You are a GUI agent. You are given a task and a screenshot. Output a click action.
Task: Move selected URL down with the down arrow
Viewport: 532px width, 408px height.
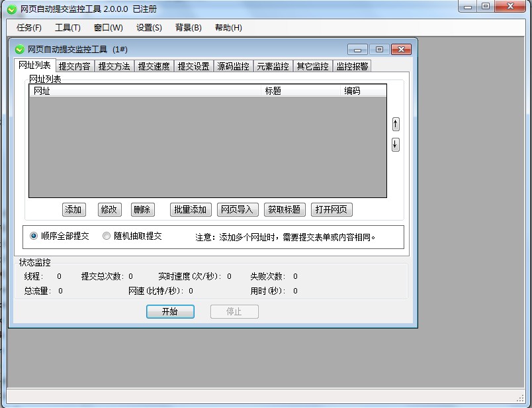coord(396,144)
